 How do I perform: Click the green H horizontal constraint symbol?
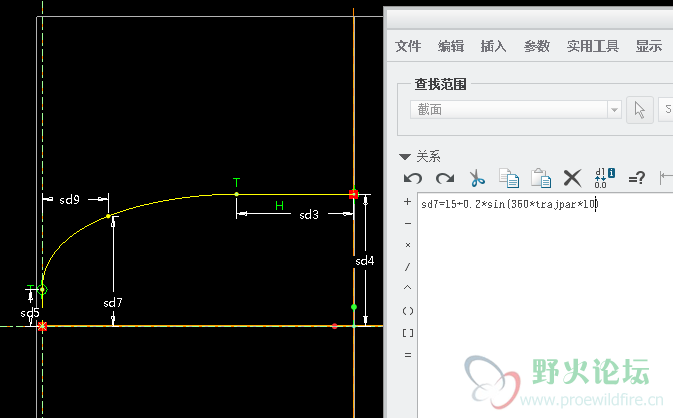point(279,206)
